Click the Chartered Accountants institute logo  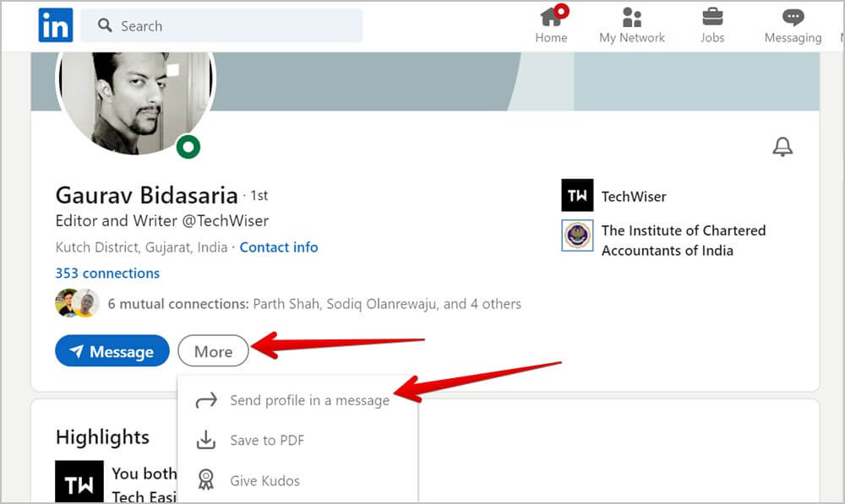(577, 236)
